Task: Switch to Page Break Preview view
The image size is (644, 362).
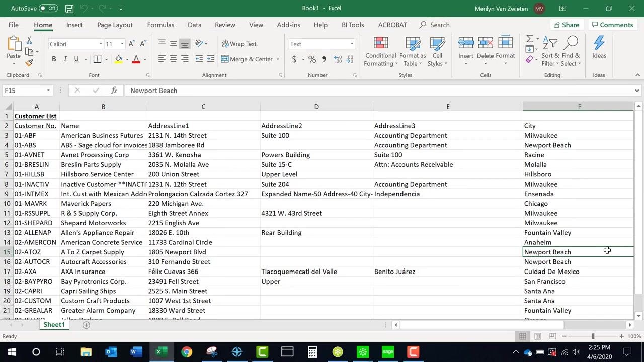Action: click(553, 336)
